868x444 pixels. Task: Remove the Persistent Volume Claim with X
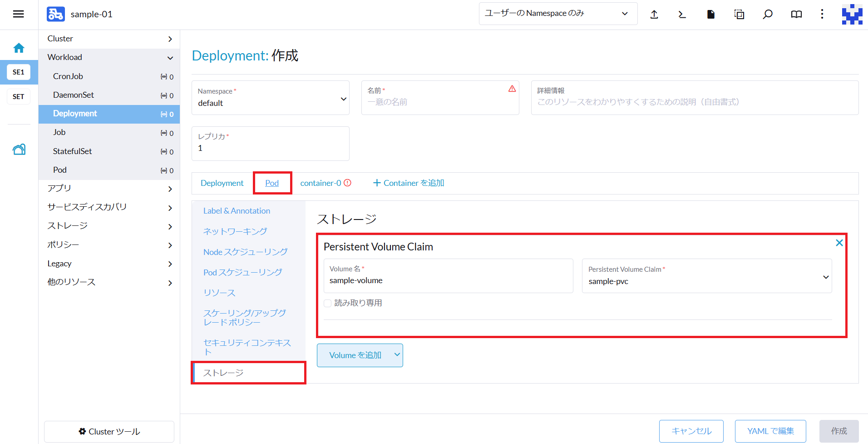pos(839,243)
